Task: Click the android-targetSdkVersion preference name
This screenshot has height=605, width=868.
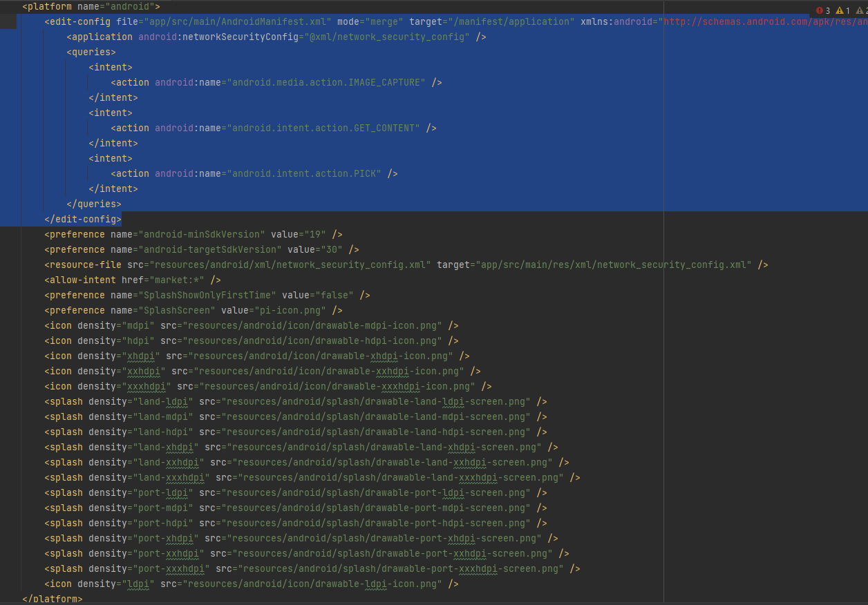Action: [209, 249]
